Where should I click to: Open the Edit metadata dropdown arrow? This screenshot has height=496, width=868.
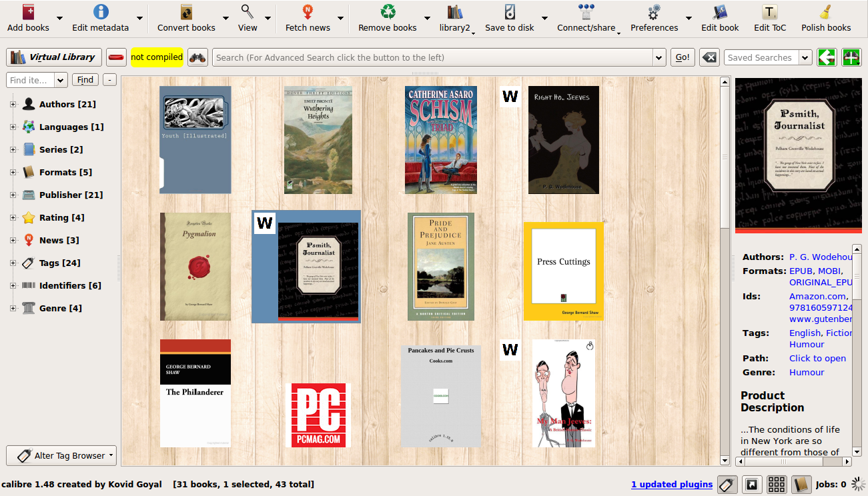(x=139, y=18)
